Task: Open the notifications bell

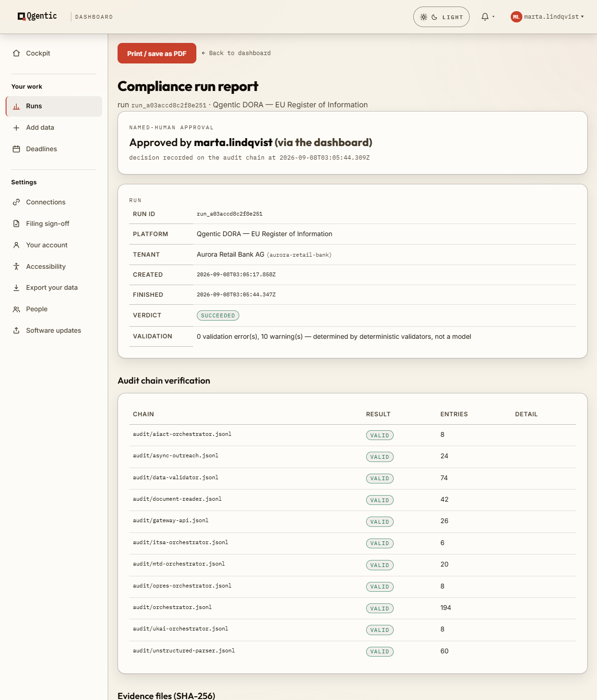Action: coord(485,17)
